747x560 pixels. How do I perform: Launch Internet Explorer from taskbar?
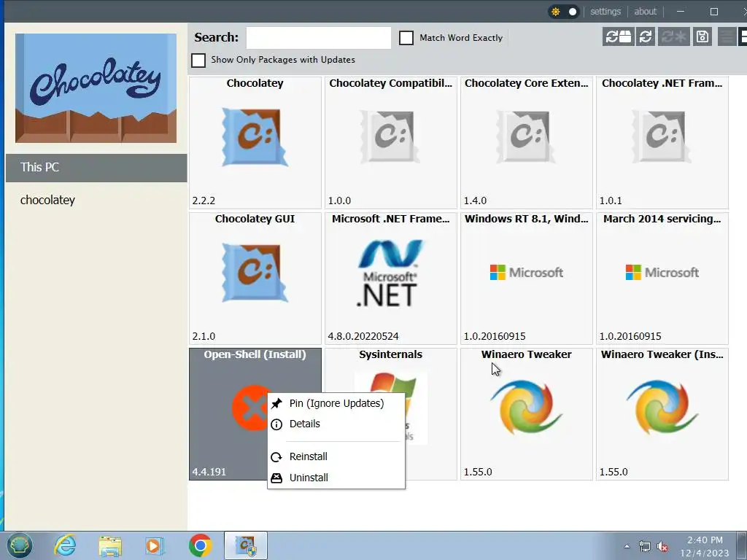(64, 545)
